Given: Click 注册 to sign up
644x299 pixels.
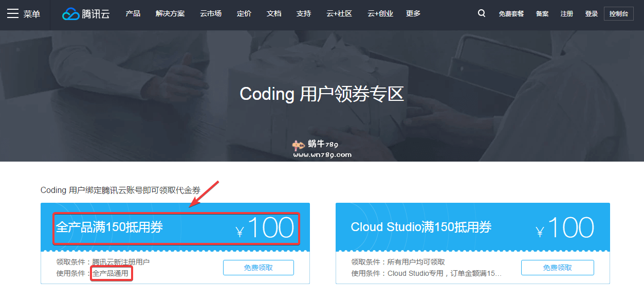Looking at the screenshot, I should point(567,14).
